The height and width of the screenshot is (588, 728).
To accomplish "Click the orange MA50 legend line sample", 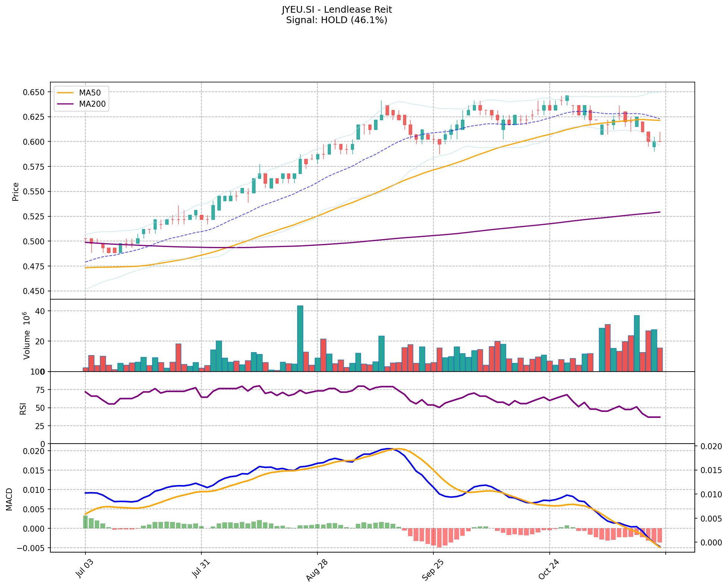I will point(66,92).
